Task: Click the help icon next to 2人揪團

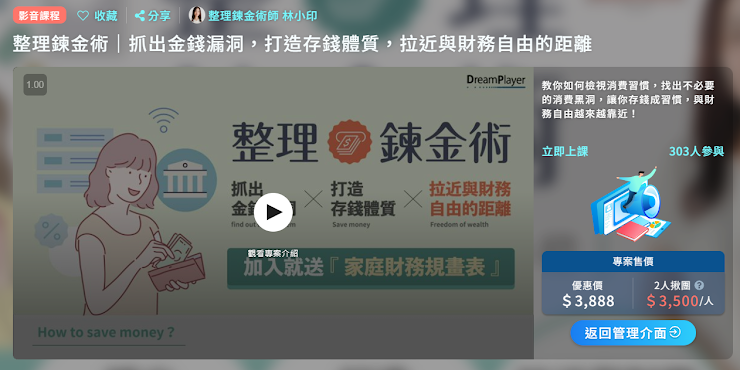Action: [x=699, y=285]
